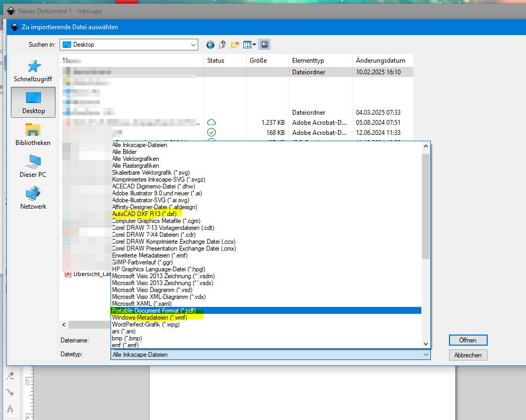Click the file type list scroll-up arrow
Image resolution: width=526 pixels, height=420 pixels.
coord(426,146)
